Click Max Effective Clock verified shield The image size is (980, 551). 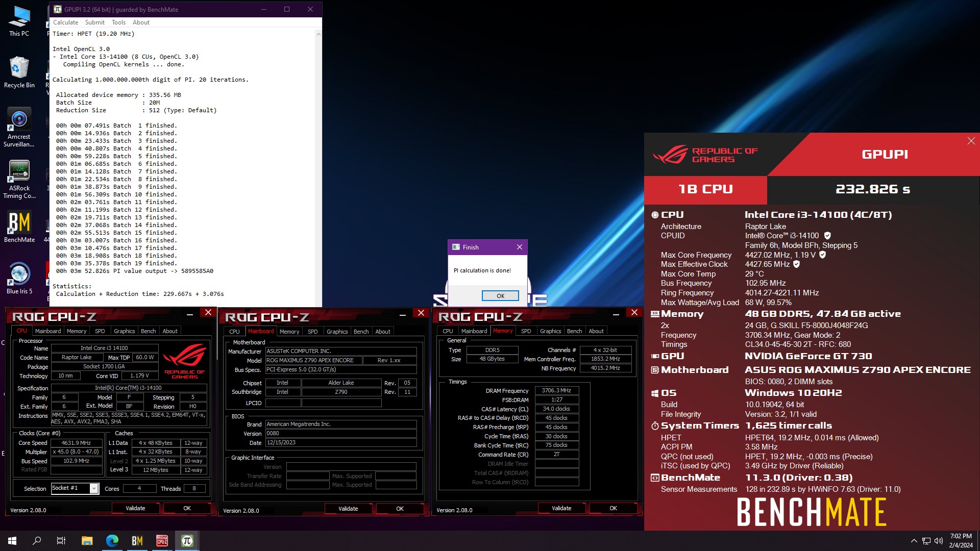tap(796, 264)
